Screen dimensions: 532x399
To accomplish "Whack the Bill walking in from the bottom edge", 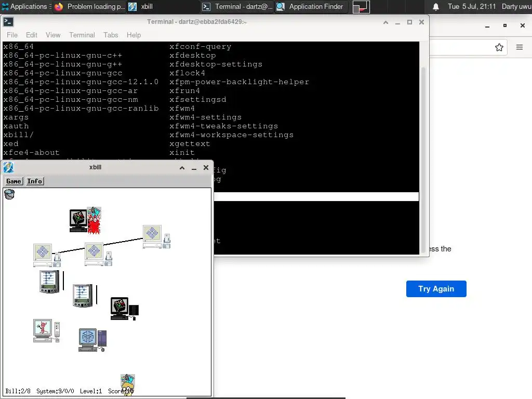I will tap(128, 385).
